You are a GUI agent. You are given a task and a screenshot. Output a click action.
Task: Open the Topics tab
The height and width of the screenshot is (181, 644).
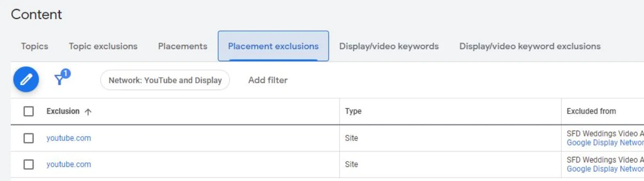35,46
